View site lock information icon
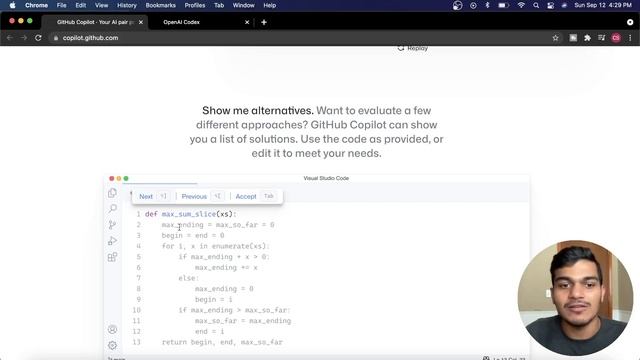The image size is (640, 360). click(x=56, y=38)
